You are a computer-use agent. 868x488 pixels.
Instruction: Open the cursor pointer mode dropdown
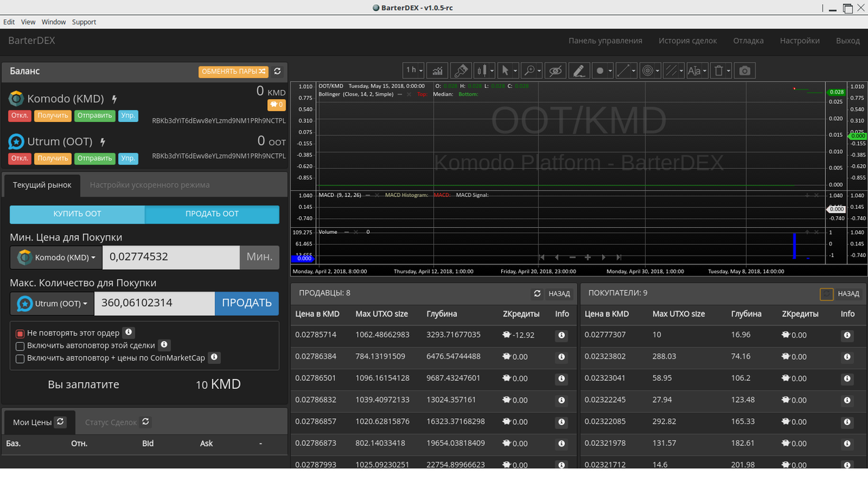(x=508, y=70)
